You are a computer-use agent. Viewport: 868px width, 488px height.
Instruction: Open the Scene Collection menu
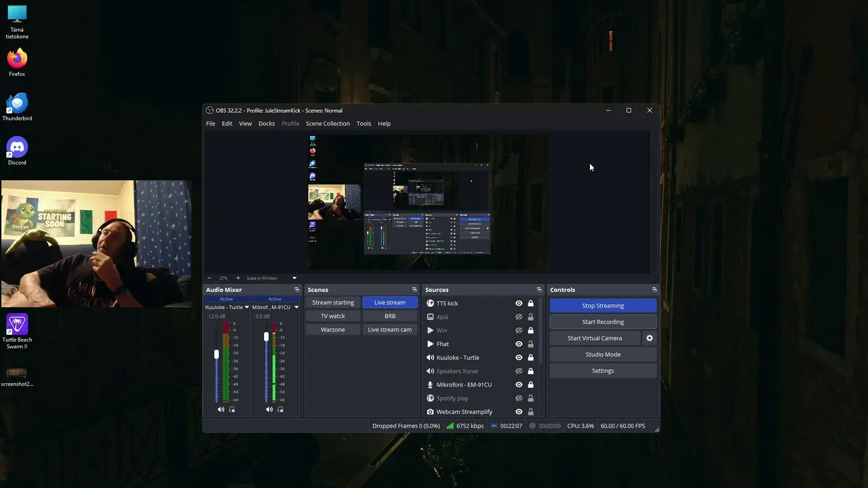coord(328,123)
